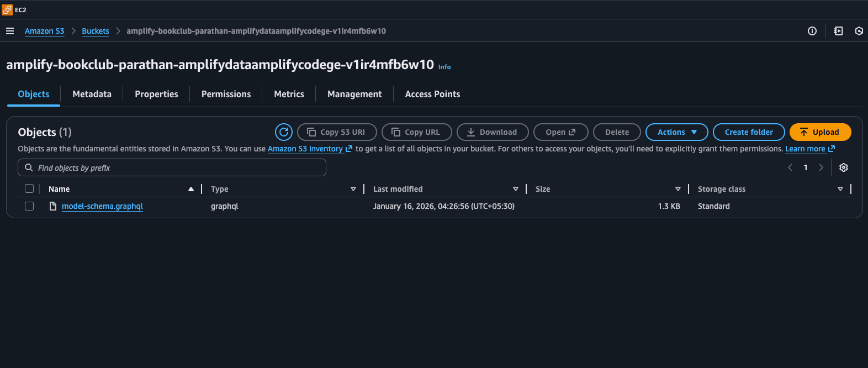Open the CloudShell icon in top bar
The height and width of the screenshot is (368, 868).
click(838, 31)
